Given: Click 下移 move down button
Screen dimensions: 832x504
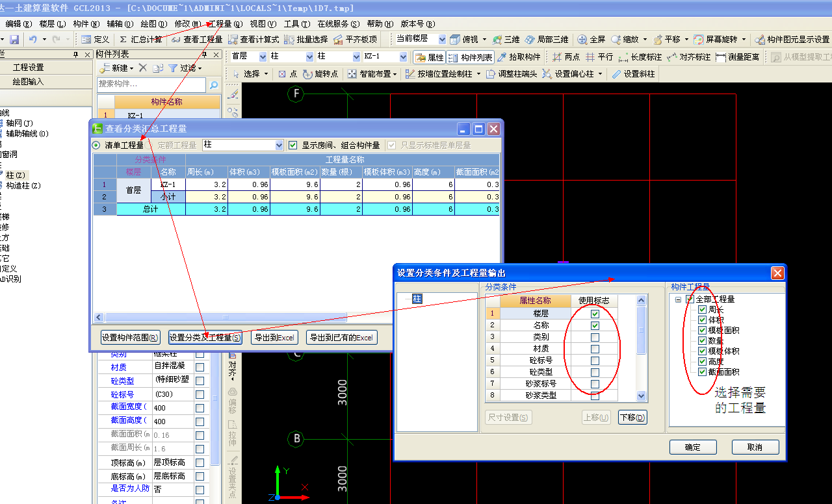Looking at the screenshot, I should click(x=632, y=418).
